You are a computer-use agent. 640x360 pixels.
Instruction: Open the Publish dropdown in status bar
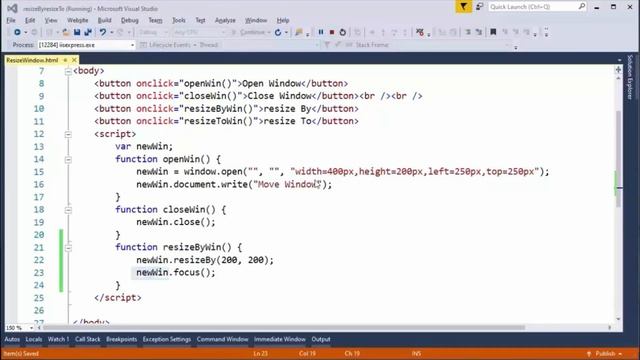point(620,353)
